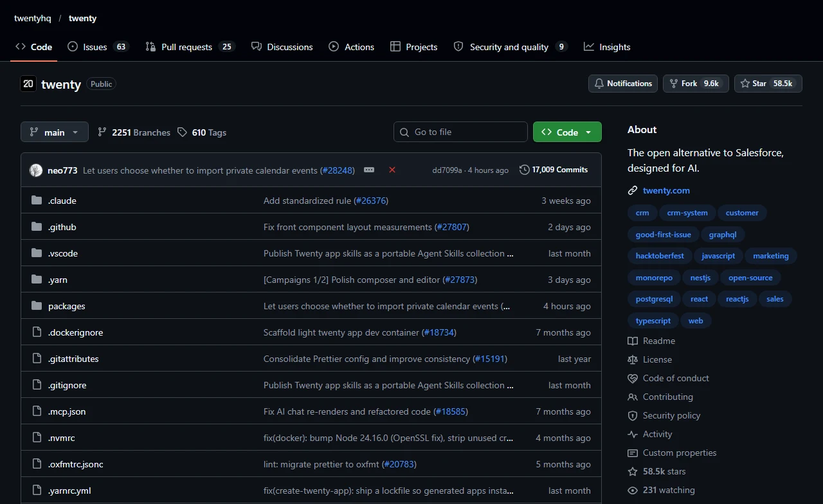This screenshot has width=823, height=504.
Task: Open the green Code dropdown button
Action: [567, 132]
